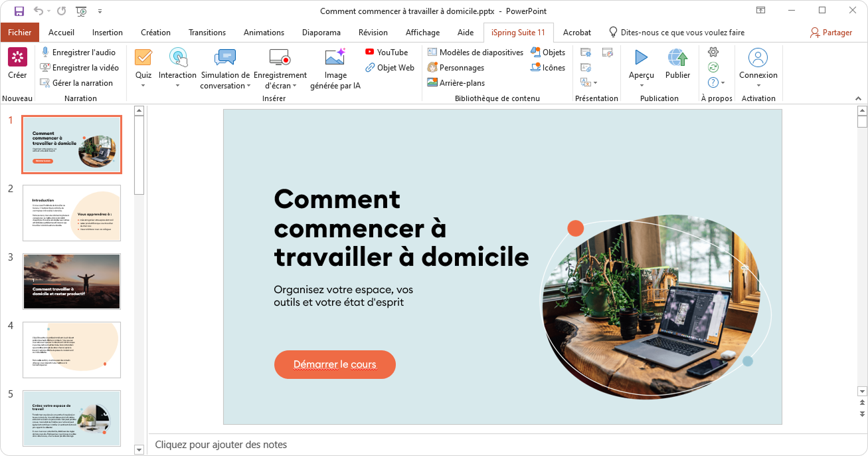Click the Objet Web link icon

(370, 68)
